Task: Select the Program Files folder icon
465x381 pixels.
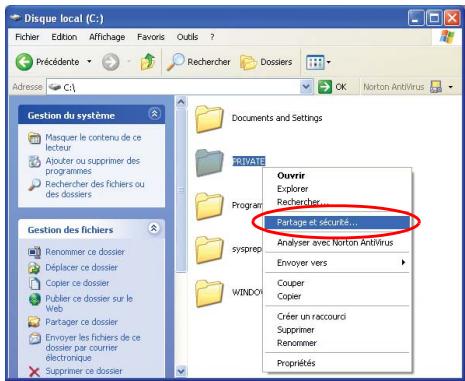Action: (x=209, y=206)
